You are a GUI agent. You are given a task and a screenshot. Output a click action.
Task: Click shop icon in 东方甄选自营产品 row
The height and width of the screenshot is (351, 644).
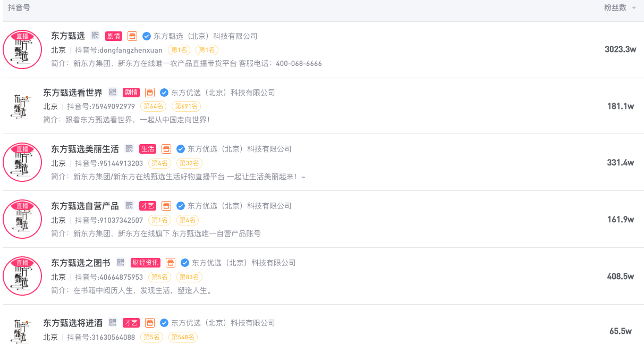coord(166,205)
